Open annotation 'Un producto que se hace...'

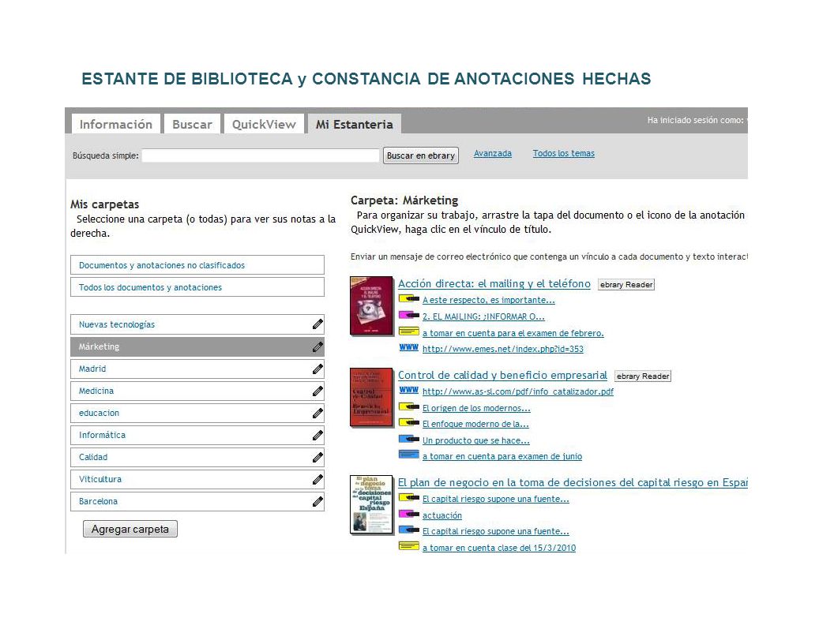(x=476, y=440)
